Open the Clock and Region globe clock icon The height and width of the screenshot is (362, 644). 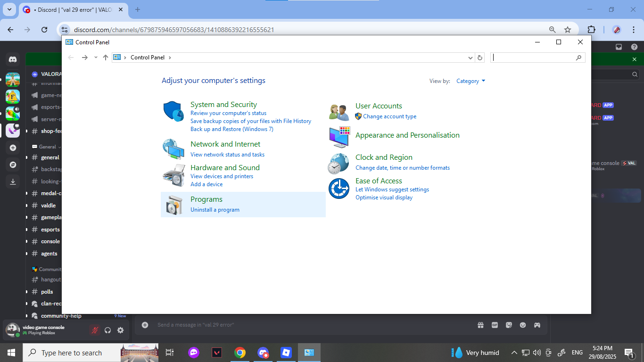tap(339, 164)
